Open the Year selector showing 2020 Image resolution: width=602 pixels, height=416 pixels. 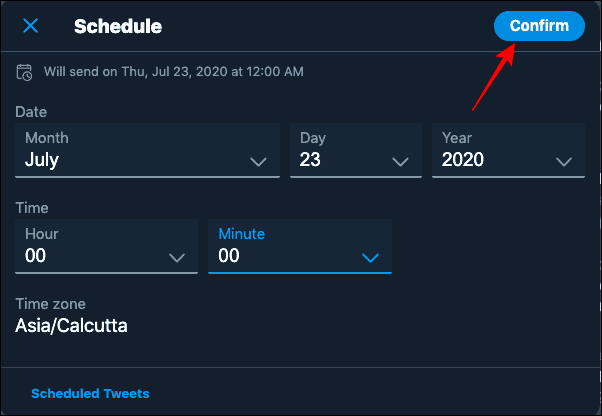click(x=508, y=150)
